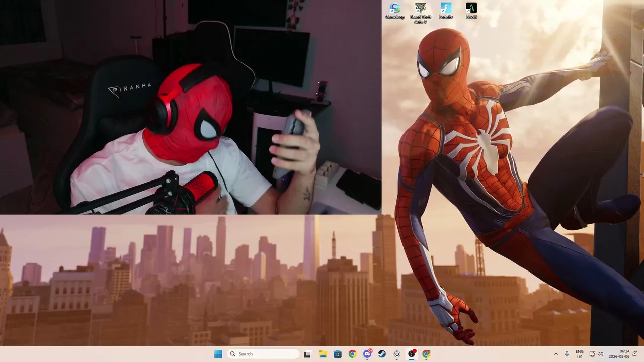The width and height of the screenshot is (644, 362).
Task: Open the ENG US language switcher
Action: pyautogui.click(x=580, y=354)
